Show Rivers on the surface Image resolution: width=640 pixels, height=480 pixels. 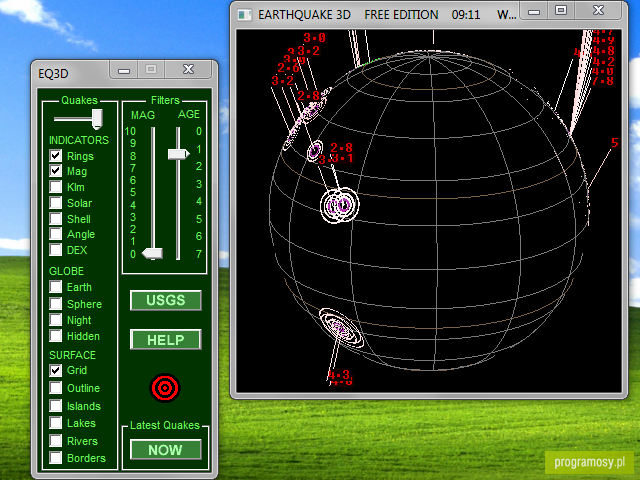[56, 441]
